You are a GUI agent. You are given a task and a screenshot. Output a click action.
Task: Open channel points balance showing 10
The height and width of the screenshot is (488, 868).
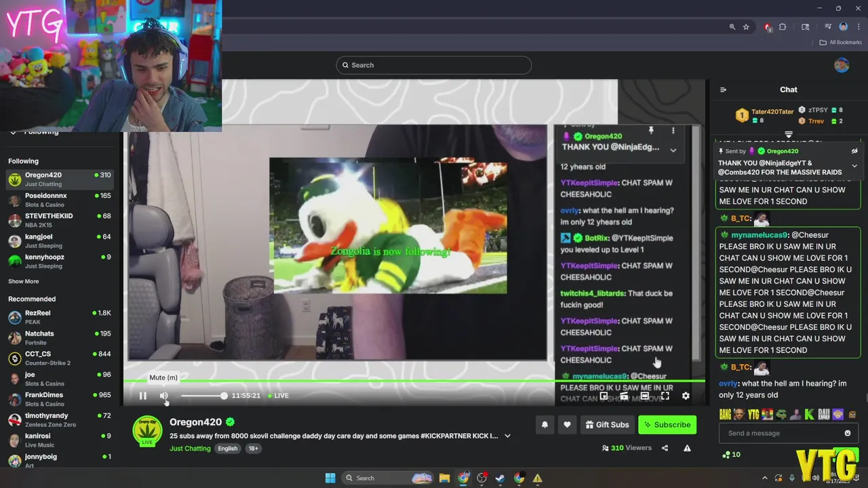[x=732, y=455]
